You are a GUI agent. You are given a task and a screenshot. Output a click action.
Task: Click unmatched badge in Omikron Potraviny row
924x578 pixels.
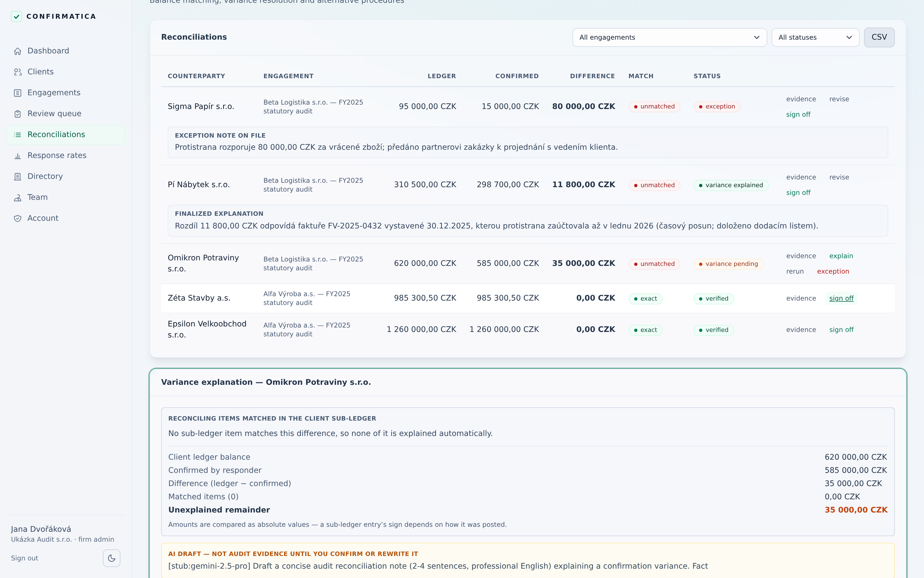654,264
